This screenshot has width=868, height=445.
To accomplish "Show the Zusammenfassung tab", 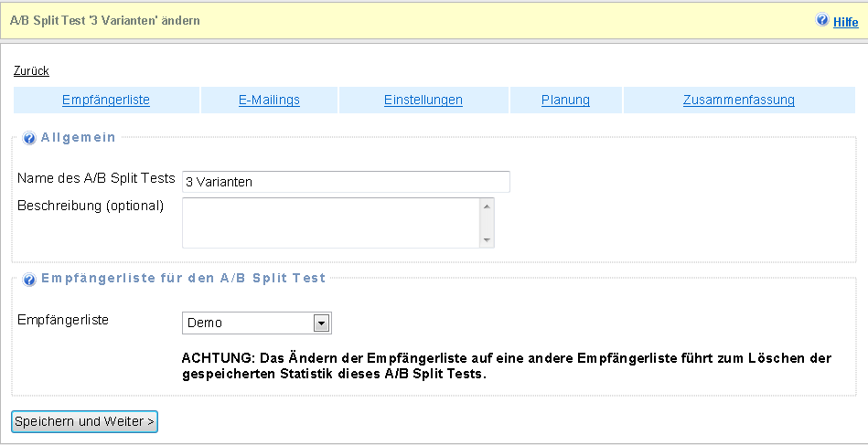I will click(738, 101).
